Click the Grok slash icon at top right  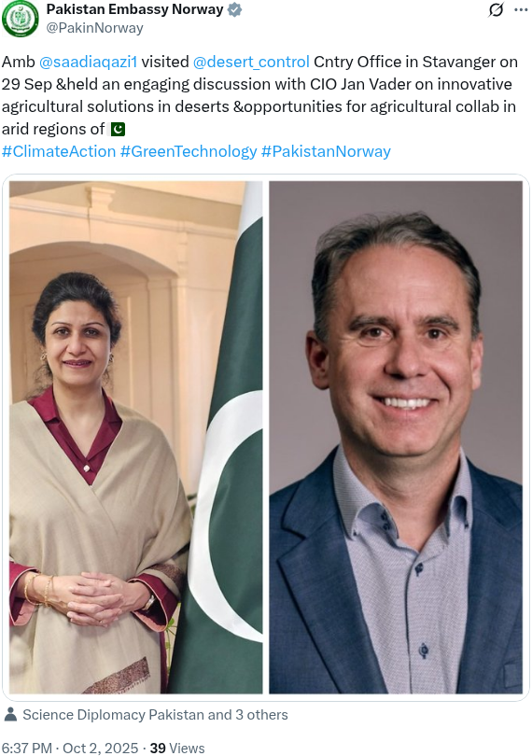click(496, 9)
